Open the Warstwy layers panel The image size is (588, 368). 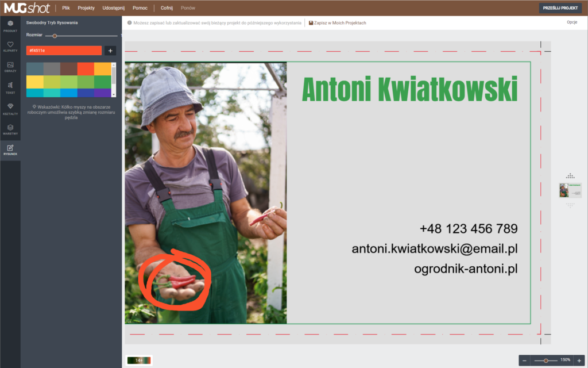click(10, 129)
